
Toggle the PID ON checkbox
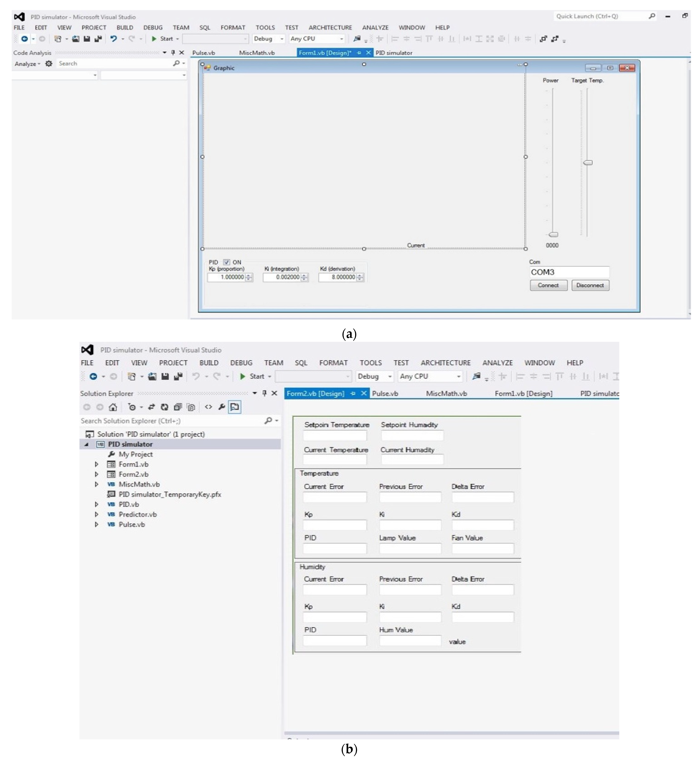(x=226, y=262)
